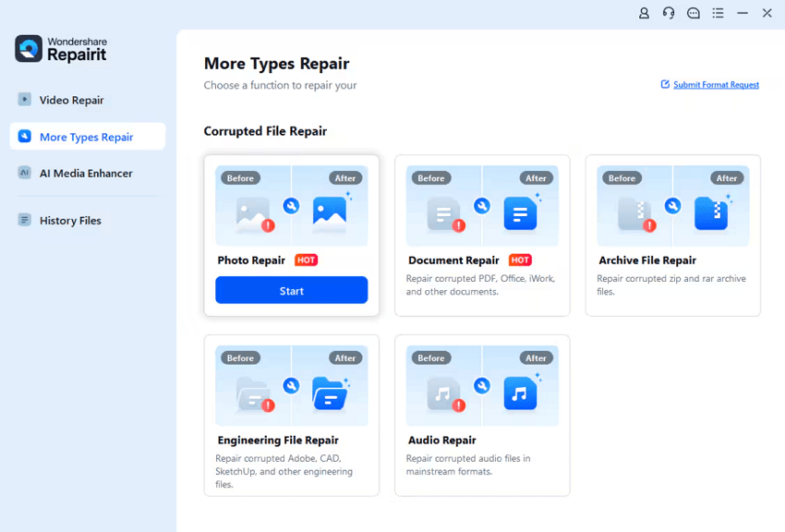Click the Wondershare Repairit logo
This screenshot has height=532, width=785.
[x=61, y=49]
